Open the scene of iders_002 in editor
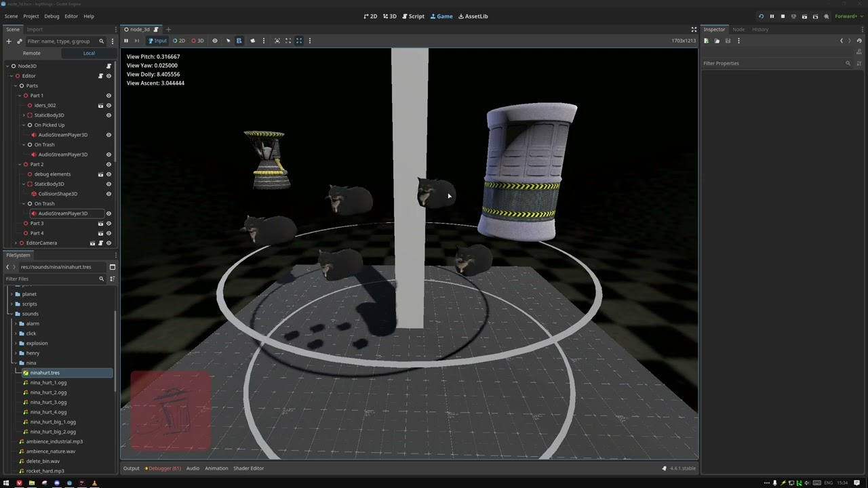This screenshot has width=868, height=488. [100, 105]
